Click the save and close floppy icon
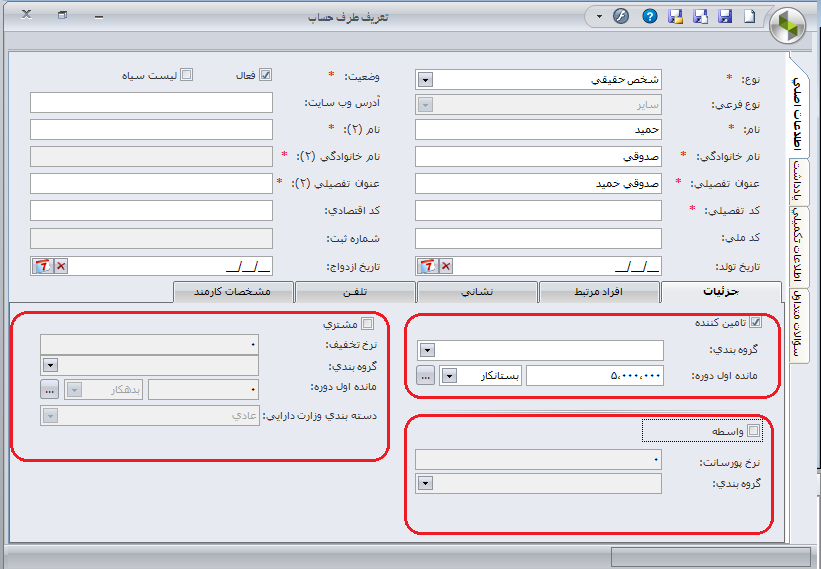821x569 pixels. [x=675, y=16]
